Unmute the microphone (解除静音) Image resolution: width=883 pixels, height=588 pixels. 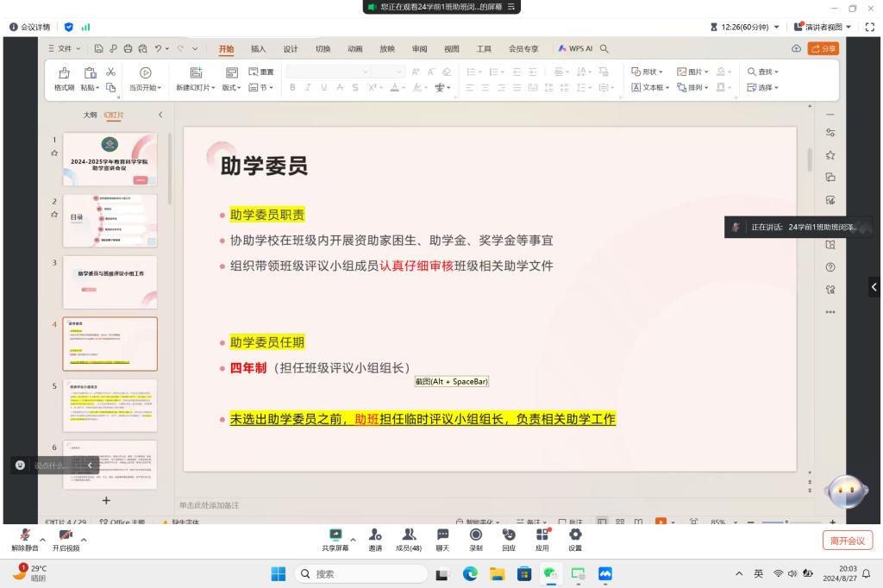point(25,538)
